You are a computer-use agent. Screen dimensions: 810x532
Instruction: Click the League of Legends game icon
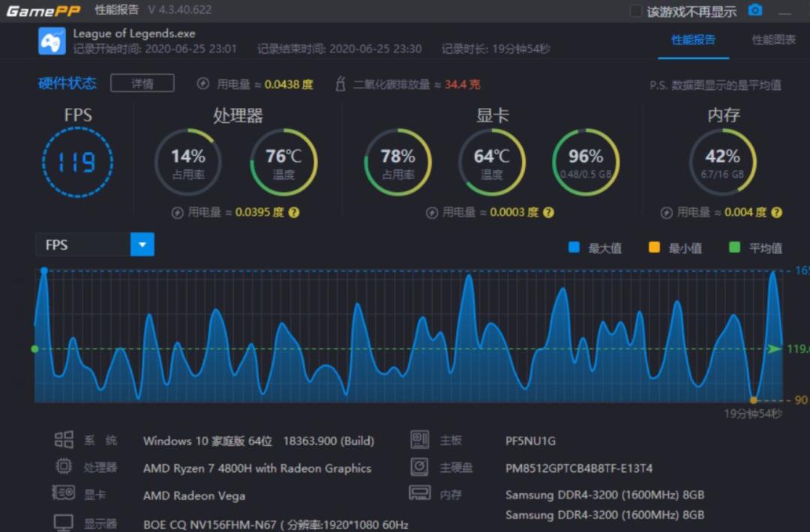pos(52,40)
